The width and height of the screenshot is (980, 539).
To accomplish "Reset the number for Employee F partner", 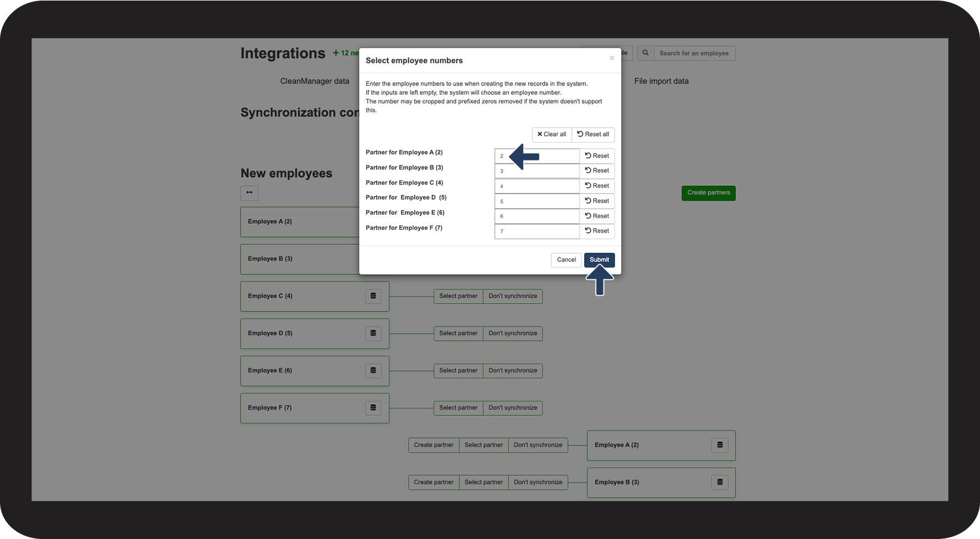I will pyautogui.click(x=597, y=231).
